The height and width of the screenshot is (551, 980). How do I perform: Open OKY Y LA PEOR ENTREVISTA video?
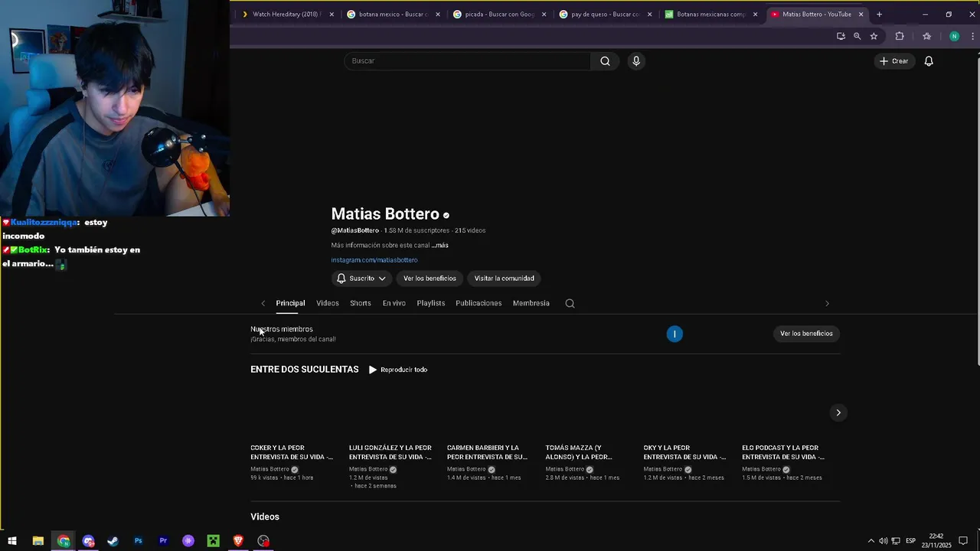tap(685, 452)
